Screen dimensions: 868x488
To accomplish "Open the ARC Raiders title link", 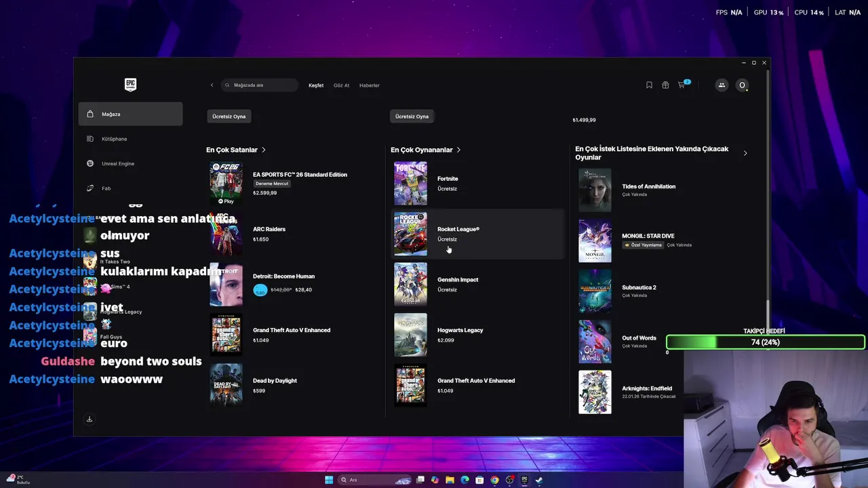I will tap(269, 229).
